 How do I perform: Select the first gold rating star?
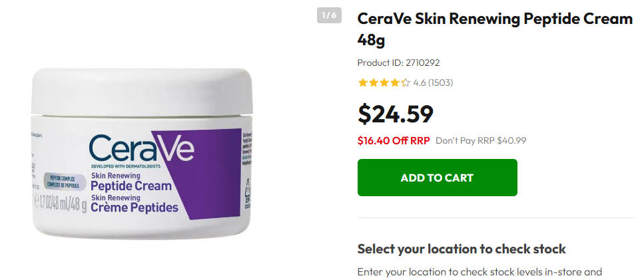pyautogui.click(x=362, y=83)
